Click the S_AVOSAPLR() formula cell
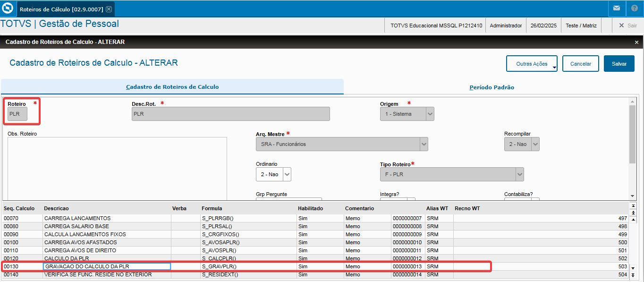The width and height of the screenshot is (644, 282). point(248,242)
